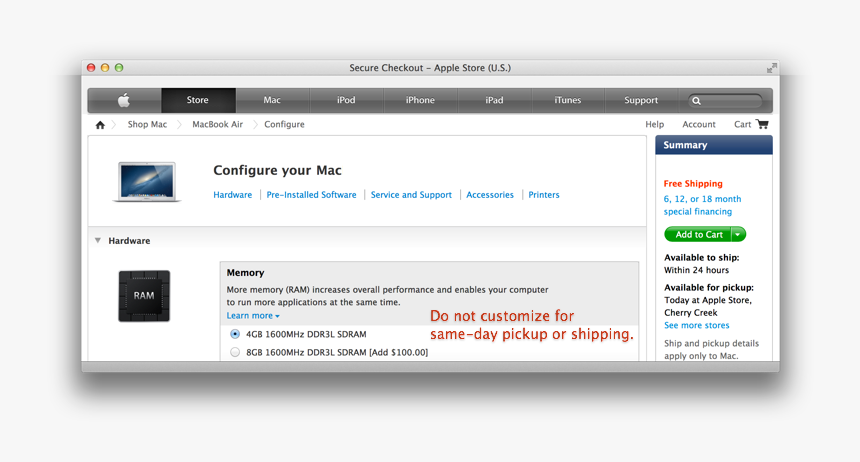Click the shopping cart icon

tap(762, 124)
